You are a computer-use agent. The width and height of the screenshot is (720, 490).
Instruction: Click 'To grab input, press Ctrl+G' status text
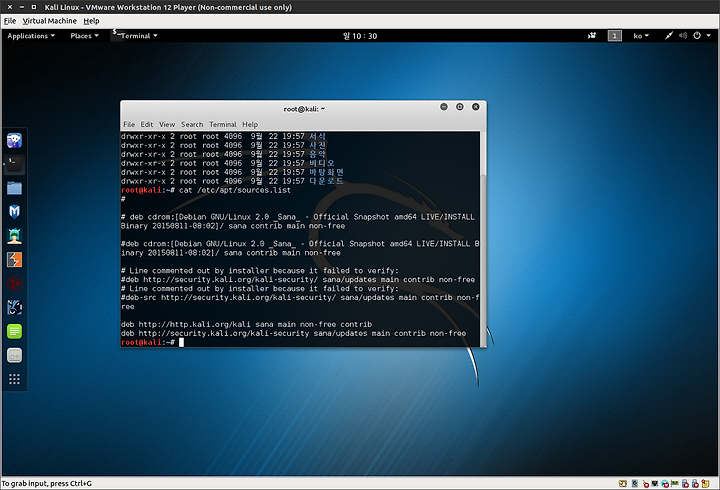(47, 484)
